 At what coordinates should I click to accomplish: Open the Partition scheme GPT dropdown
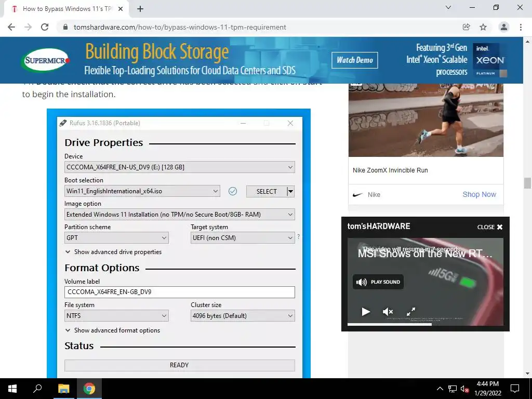[x=116, y=238]
